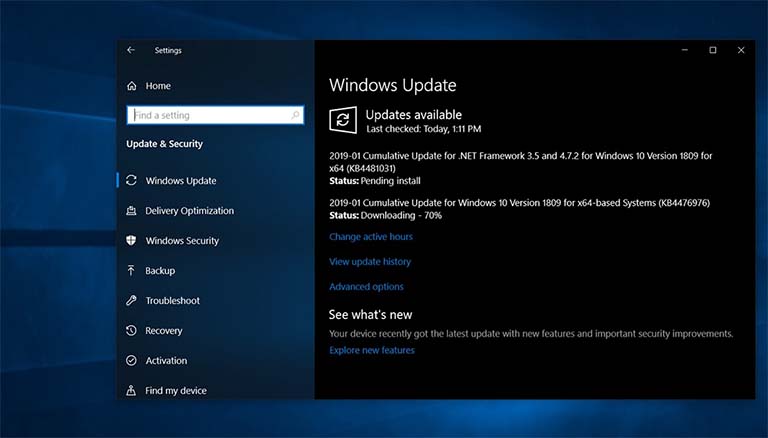Click the Backup arrow icon
The height and width of the screenshot is (438, 768).
[x=131, y=270]
